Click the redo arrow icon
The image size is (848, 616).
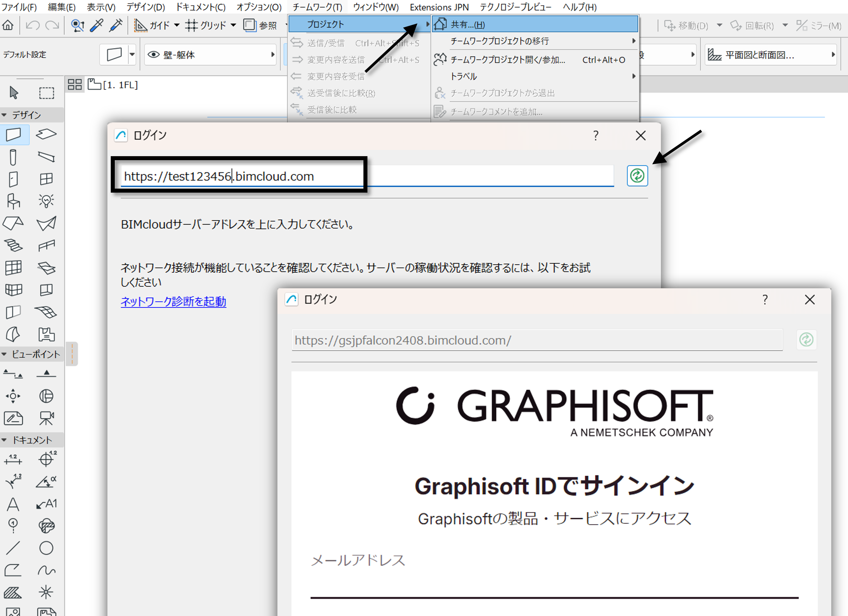(x=52, y=25)
